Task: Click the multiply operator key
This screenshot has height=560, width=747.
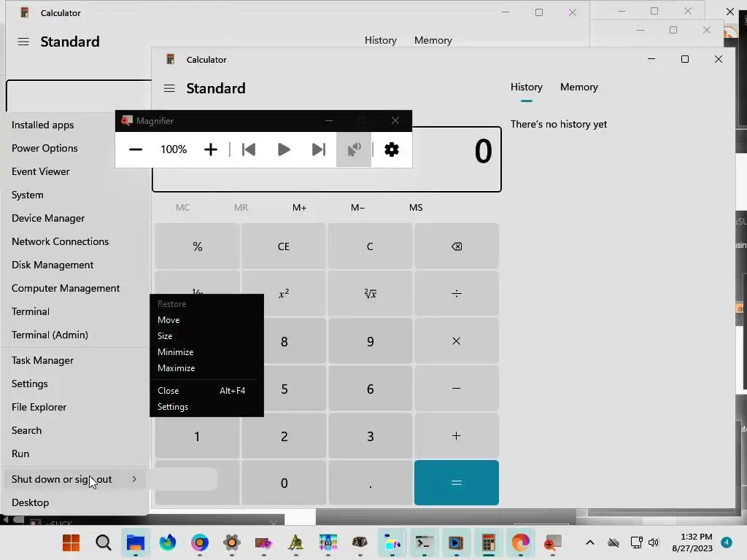Action: click(x=457, y=341)
